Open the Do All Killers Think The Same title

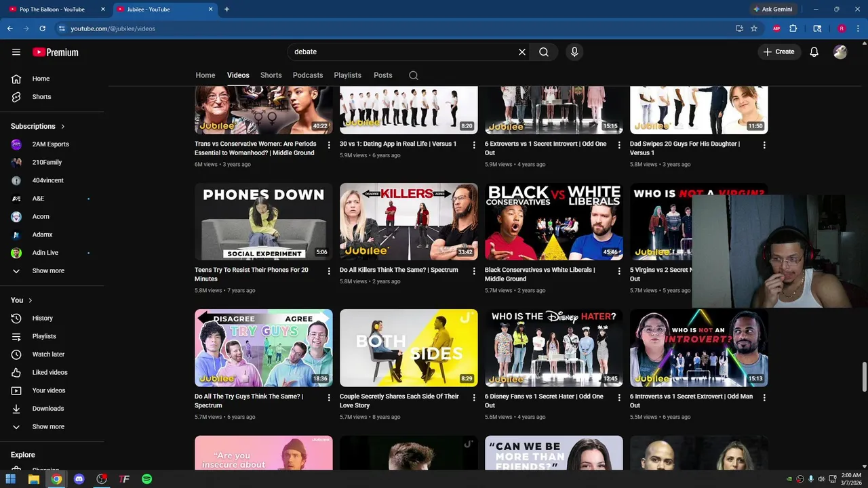(x=399, y=270)
